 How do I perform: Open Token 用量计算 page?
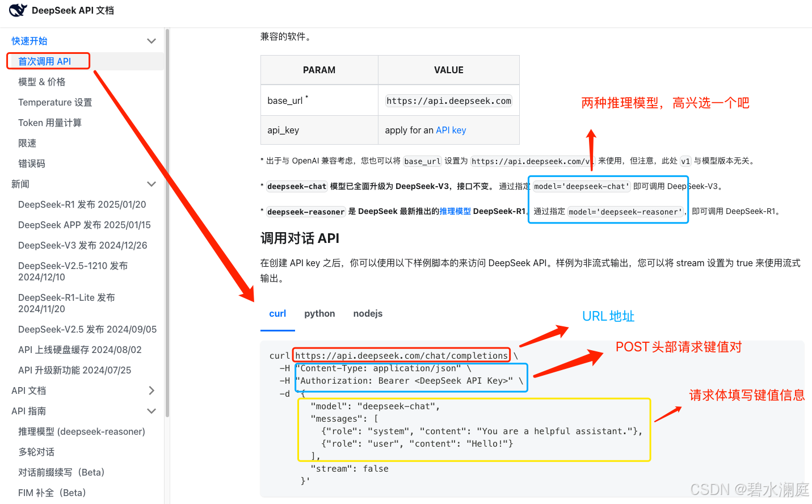50,123
